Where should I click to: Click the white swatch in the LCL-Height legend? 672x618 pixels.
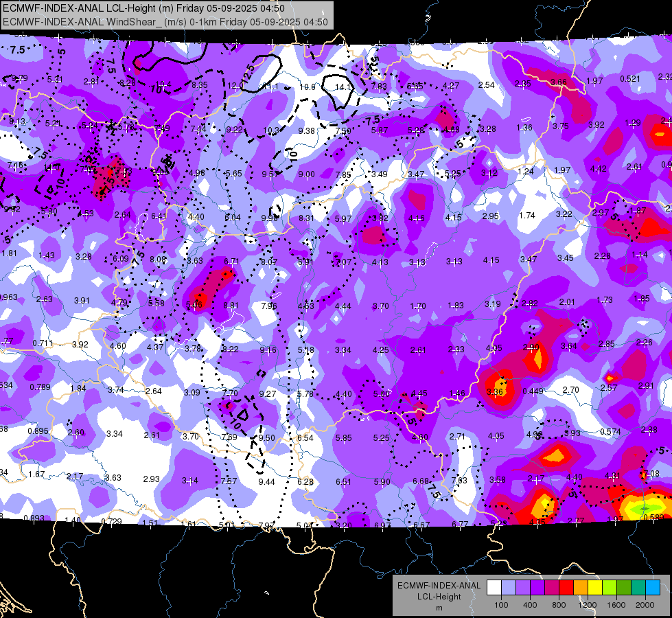pos(494,588)
